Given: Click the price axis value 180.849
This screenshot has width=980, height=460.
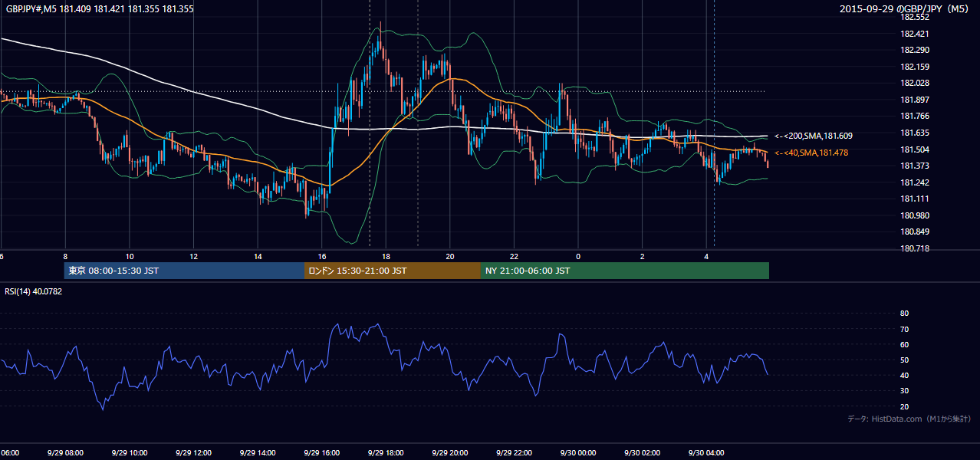Looking at the screenshot, I should pyautogui.click(x=914, y=232).
